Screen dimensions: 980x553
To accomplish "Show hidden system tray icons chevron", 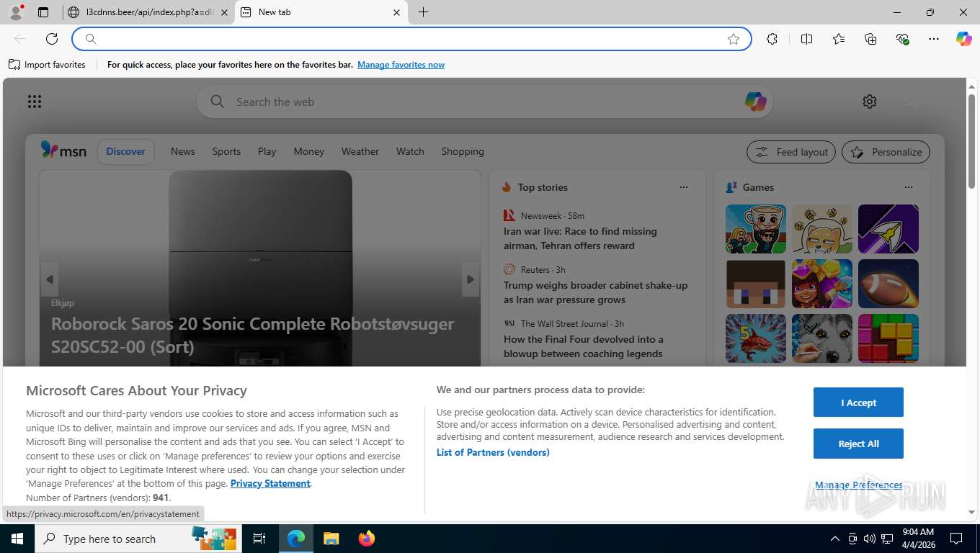I will (x=835, y=539).
